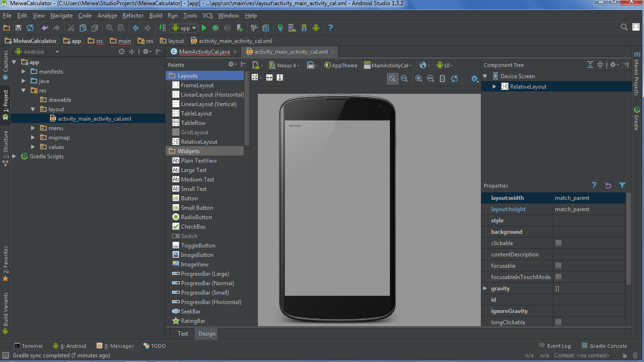Expand the manifests folder in project tree
This screenshot has height=362, width=644.
(x=24, y=72)
